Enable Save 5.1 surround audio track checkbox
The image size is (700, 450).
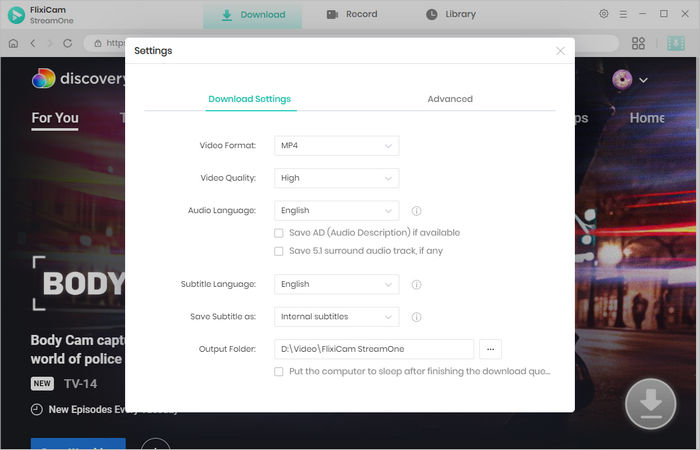(279, 251)
